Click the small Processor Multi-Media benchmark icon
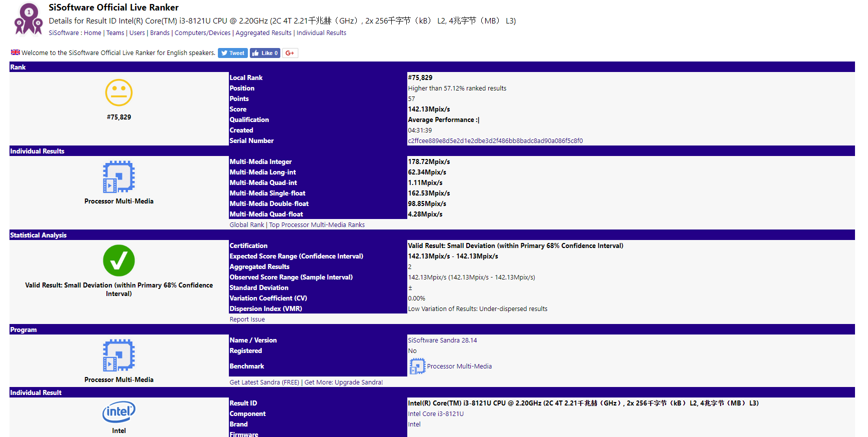The image size is (868, 437). [417, 366]
